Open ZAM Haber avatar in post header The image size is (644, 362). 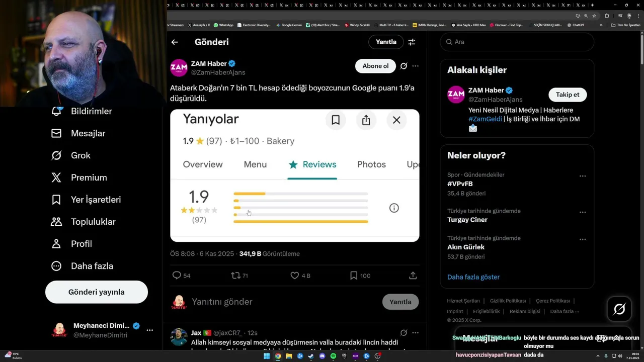(179, 68)
